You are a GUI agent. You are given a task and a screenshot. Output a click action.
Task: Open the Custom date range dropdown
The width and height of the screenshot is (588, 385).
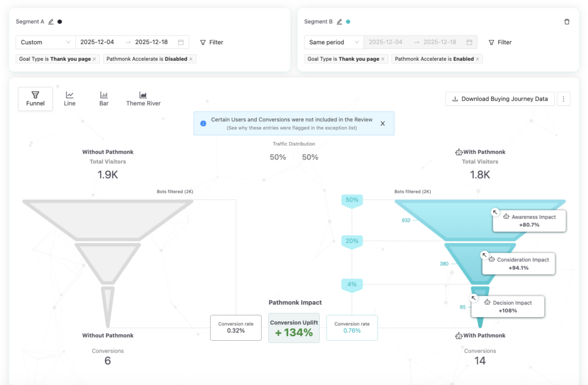[45, 43]
